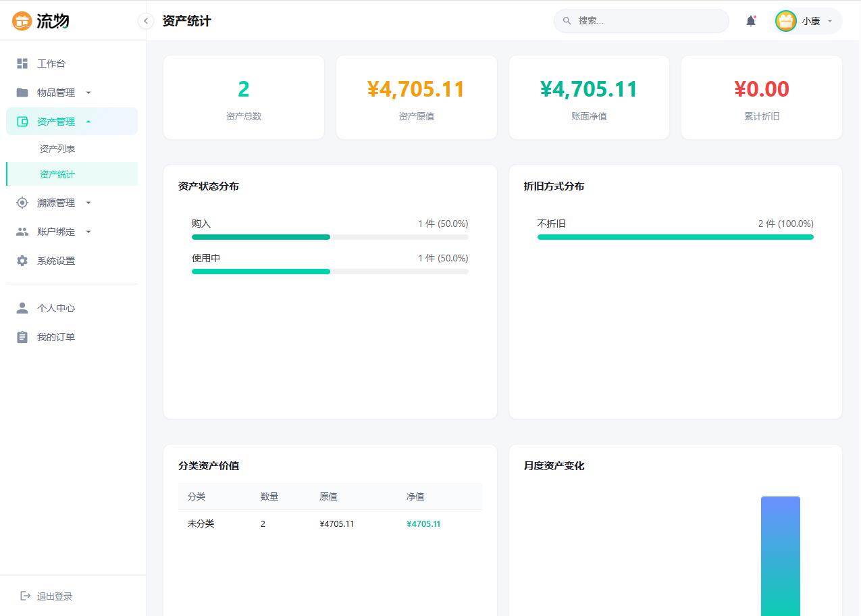861x616 pixels.
Task: Click the 系统设置 gear icon
Action: coord(22,261)
